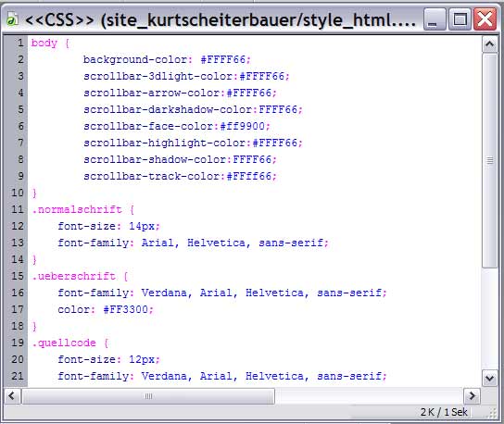Click the window title bar text
Viewport: 504px width, 424px height.
click(x=220, y=20)
